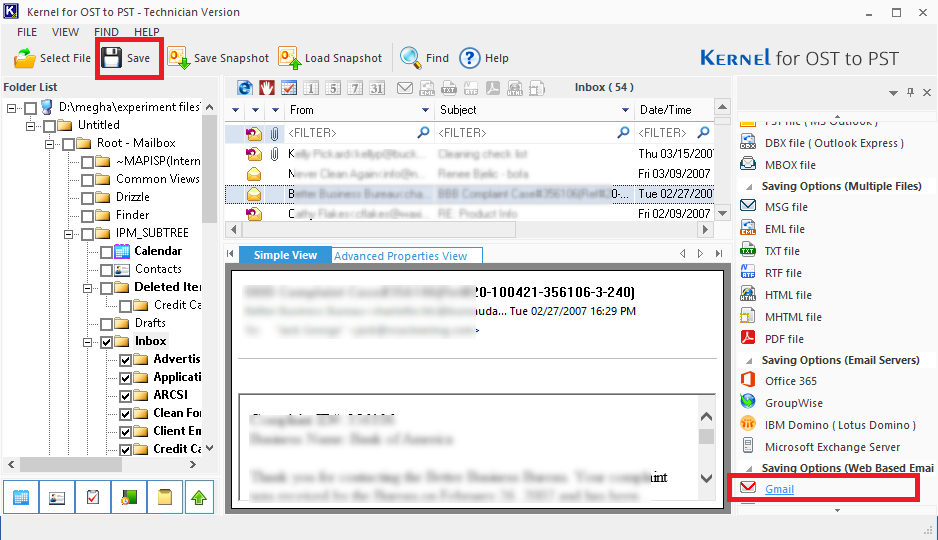Open the VIEW menu
Viewport: 938px width, 540px height.
(x=65, y=32)
